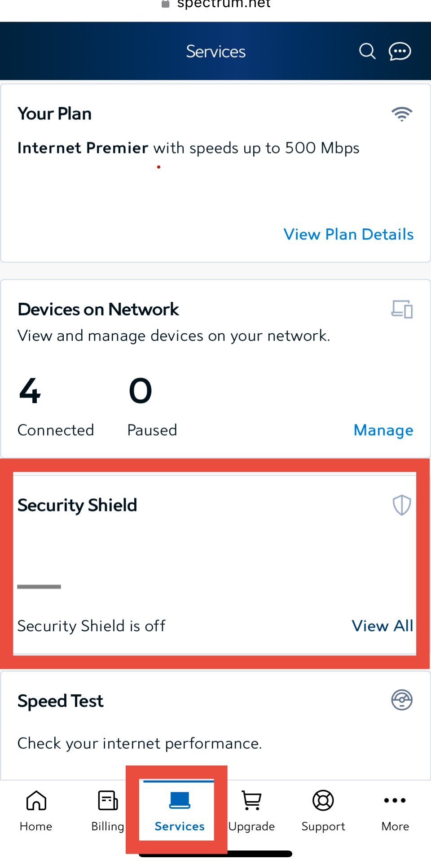Open the Billing tab
This screenshot has height=868, width=431.
[108, 810]
